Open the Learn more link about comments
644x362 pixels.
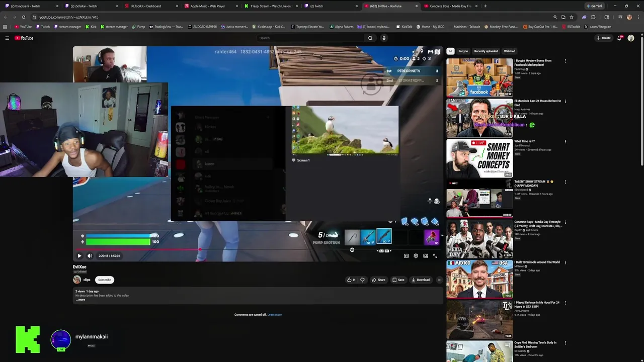pyautogui.click(x=275, y=315)
